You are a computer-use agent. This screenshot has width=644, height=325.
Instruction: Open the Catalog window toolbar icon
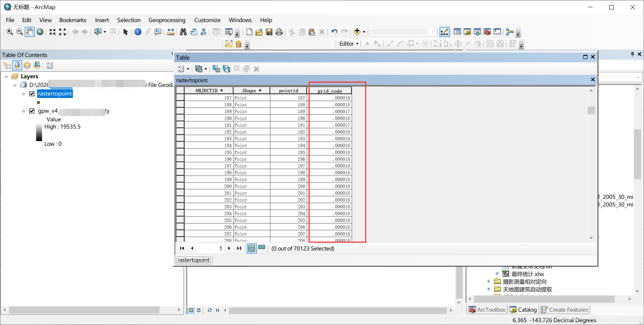467,32
